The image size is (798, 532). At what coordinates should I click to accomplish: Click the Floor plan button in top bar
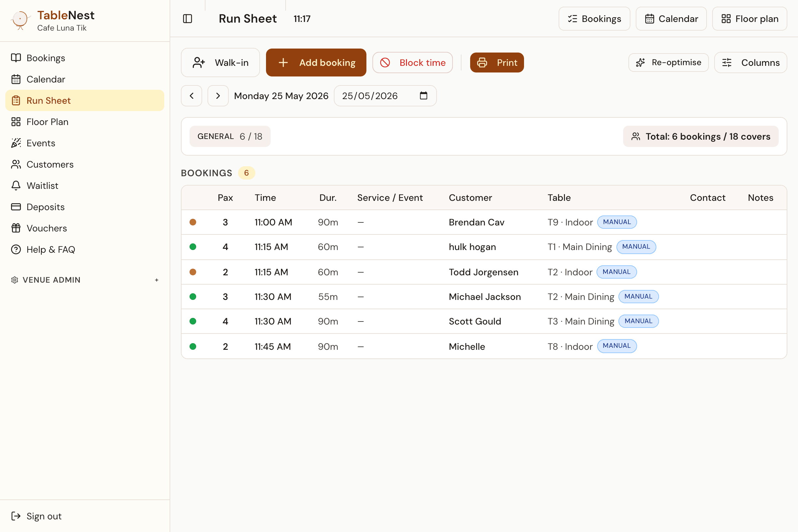[750, 19]
